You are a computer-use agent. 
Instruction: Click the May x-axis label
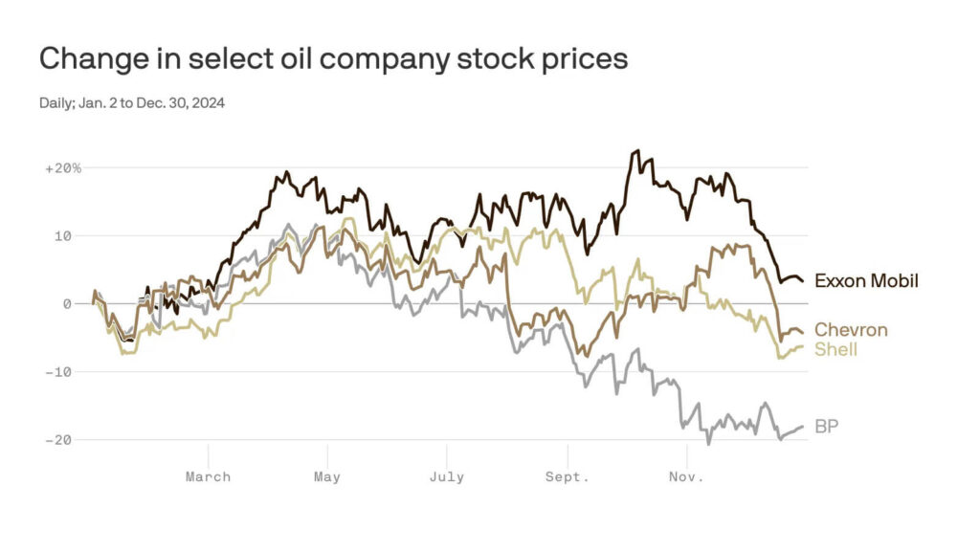[327, 476]
